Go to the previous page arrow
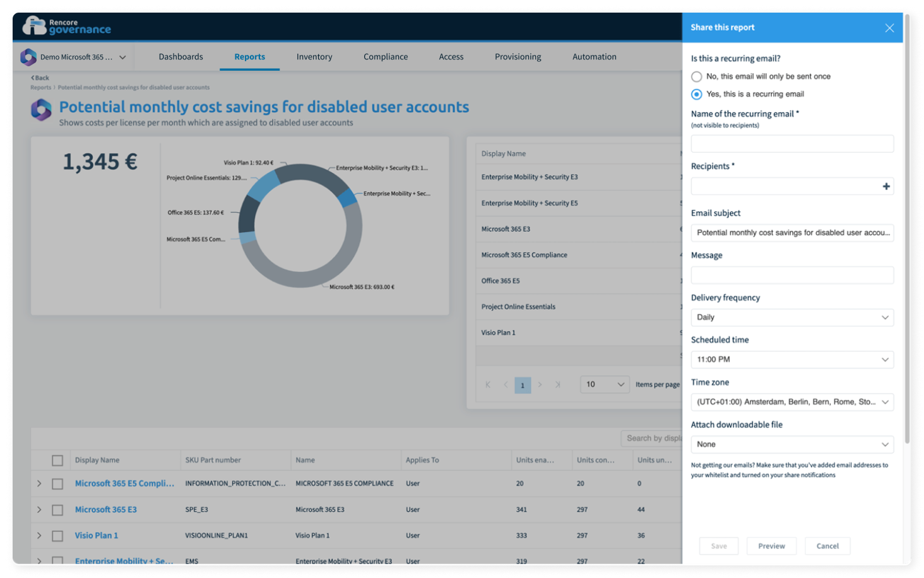The height and width of the screenshot is (578, 924). pos(506,384)
